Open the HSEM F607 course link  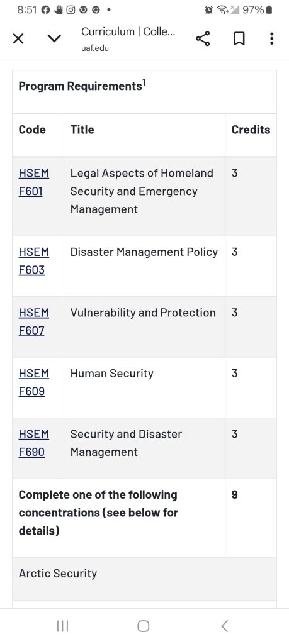point(34,321)
